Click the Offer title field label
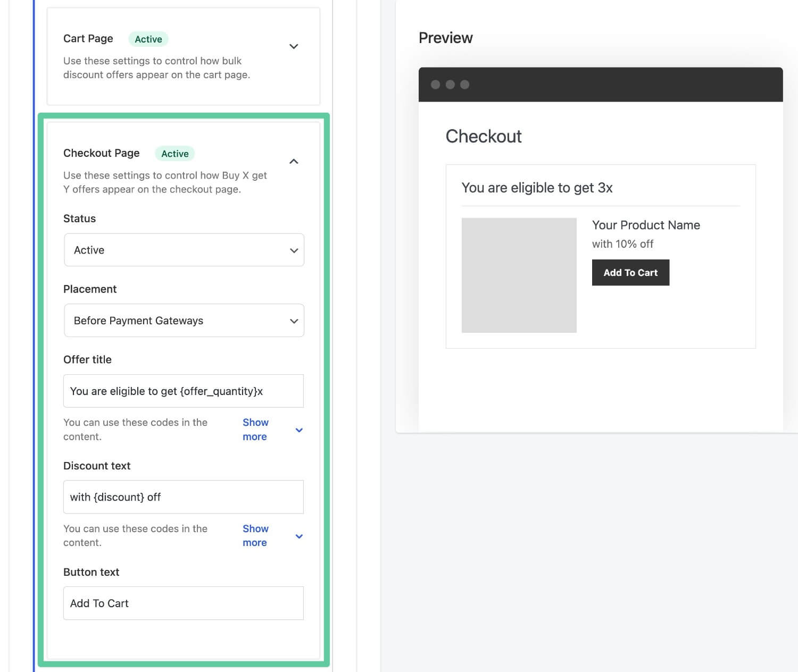Image resolution: width=798 pixels, height=672 pixels. pos(87,360)
